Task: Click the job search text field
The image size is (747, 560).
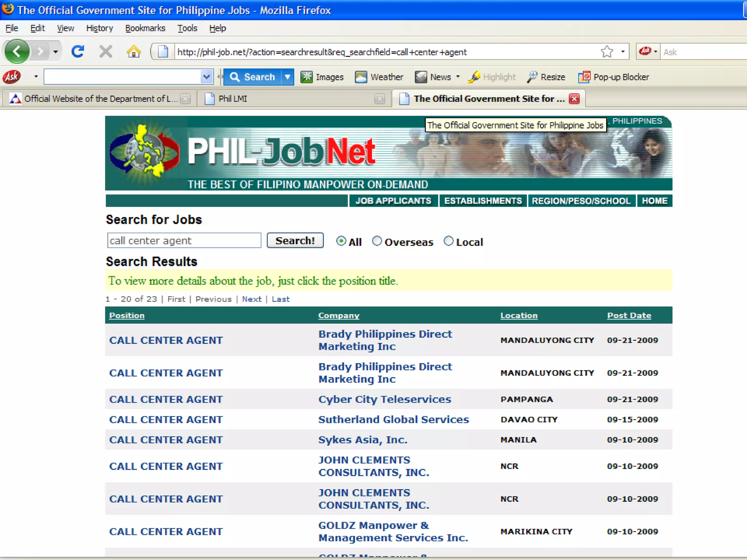Action: 184,241
